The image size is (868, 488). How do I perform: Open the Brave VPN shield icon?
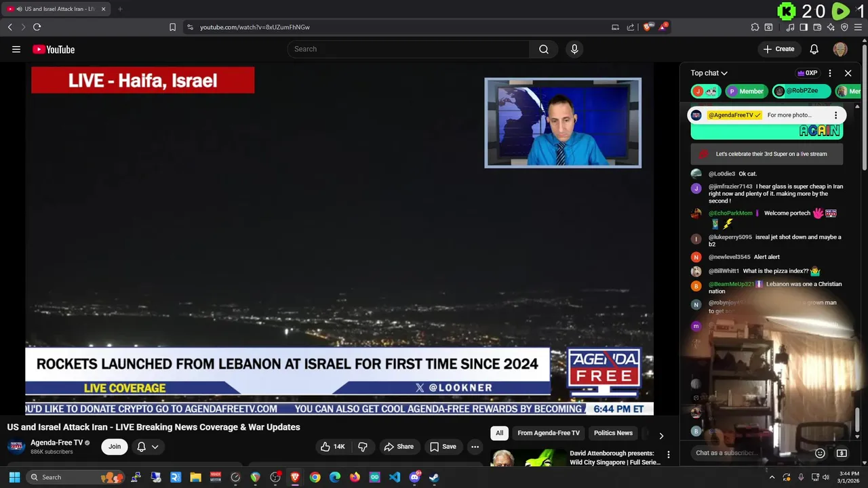(x=844, y=27)
